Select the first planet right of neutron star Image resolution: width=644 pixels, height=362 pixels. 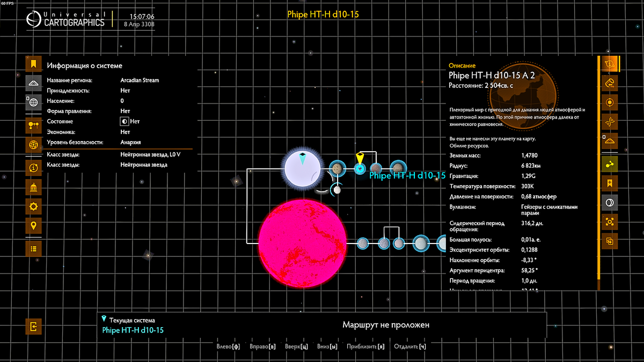click(336, 169)
